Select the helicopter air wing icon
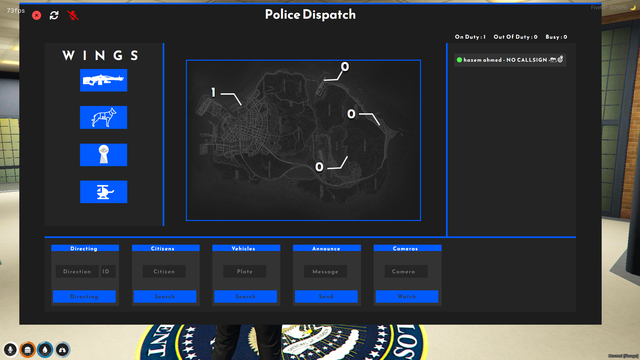Screen dimensions: 640x360 pos(103,191)
